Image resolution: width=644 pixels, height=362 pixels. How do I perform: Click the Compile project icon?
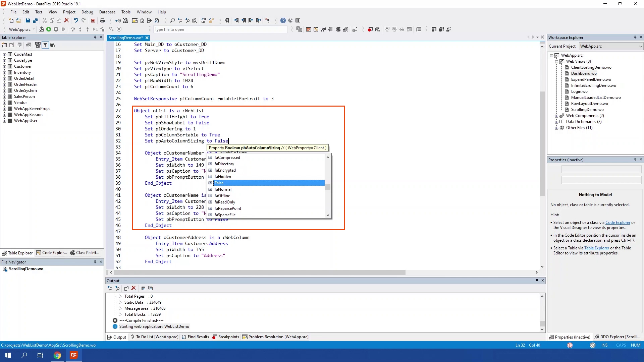[41, 29]
